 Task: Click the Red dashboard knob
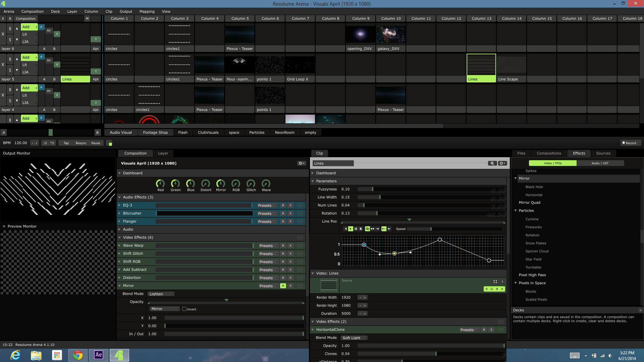[x=160, y=184]
